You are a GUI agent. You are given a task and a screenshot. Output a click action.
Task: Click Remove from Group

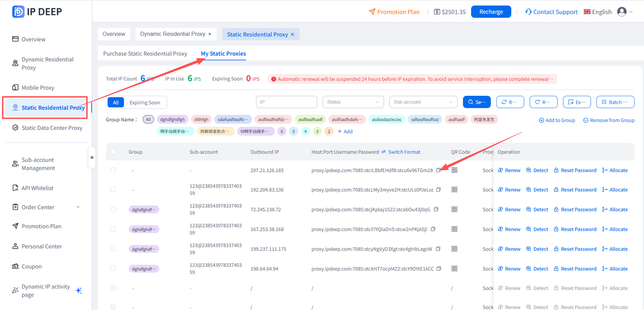pyautogui.click(x=609, y=120)
